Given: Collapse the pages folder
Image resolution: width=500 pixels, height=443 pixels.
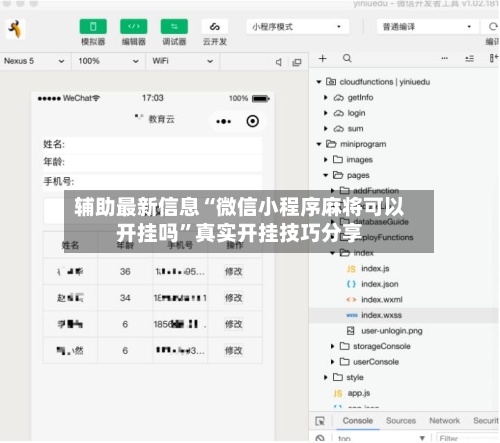Looking at the screenshot, I should click(x=326, y=175).
